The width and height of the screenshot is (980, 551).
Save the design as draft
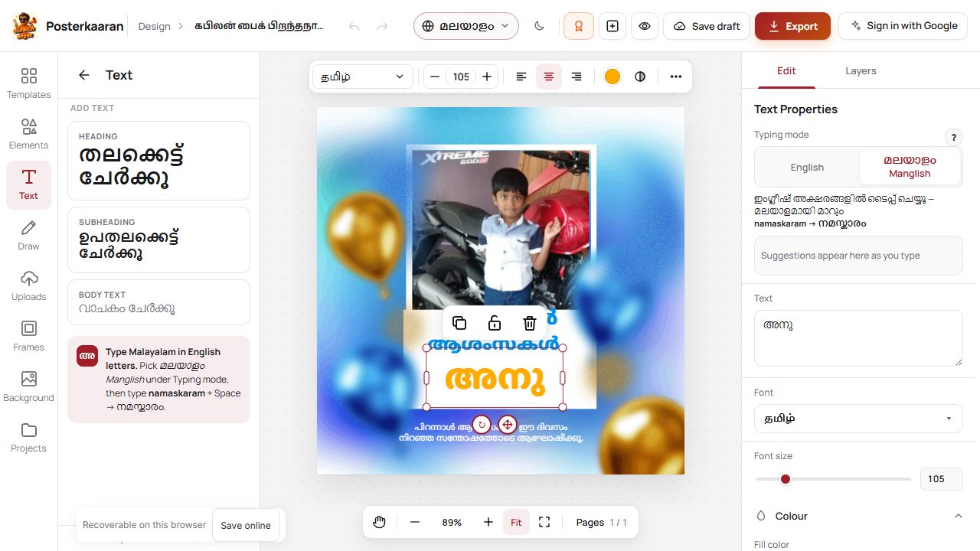tap(707, 26)
